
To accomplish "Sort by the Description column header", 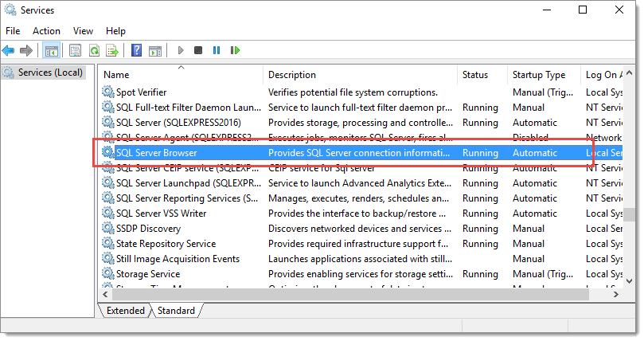I will pyautogui.click(x=360, y=75).
